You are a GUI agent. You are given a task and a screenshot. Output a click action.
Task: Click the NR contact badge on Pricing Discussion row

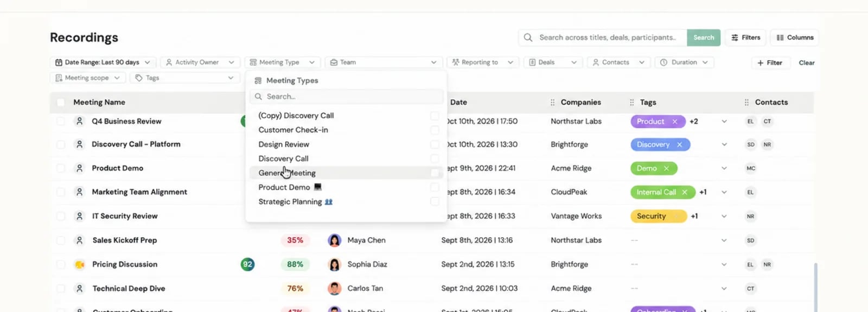click(x=767, y=264)
